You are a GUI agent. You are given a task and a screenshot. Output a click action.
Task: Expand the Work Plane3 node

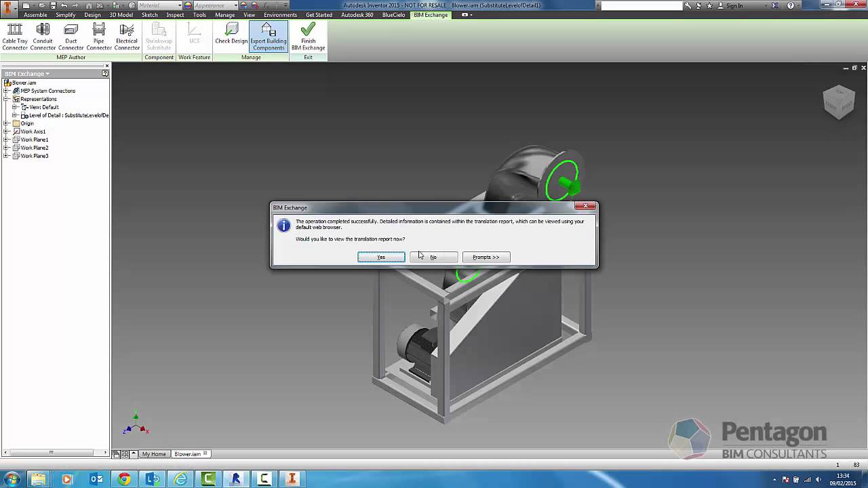pyautogui.click(x=7, y=156)
